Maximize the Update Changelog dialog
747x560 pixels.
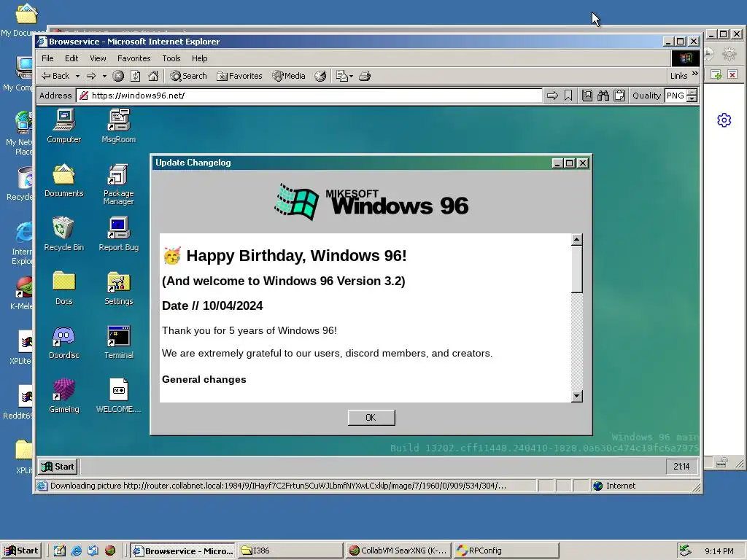(x=569, y=163)
